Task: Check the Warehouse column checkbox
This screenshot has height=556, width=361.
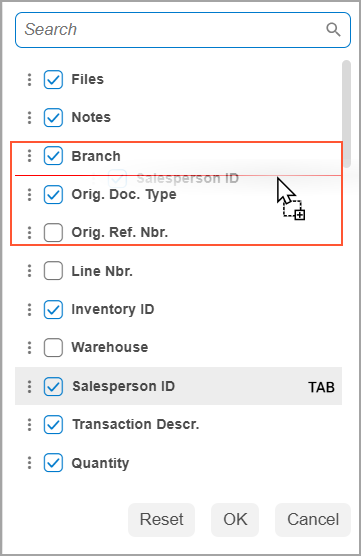Action: [53, 348]
